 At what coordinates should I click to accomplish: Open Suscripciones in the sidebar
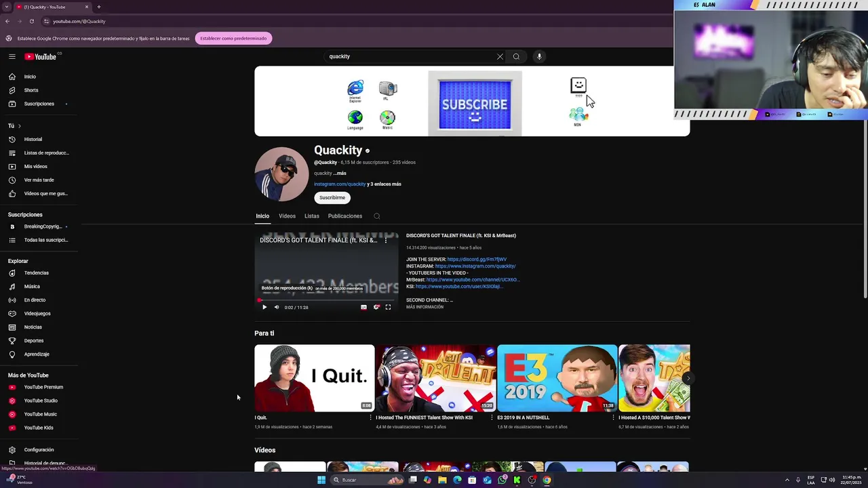[x=38, y=104]
